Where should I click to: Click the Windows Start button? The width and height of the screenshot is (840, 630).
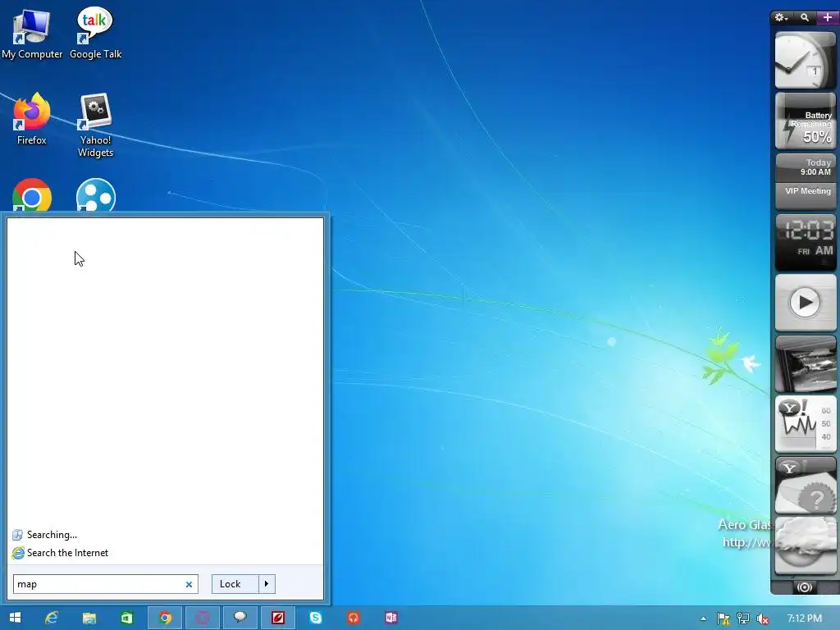(x=15, y=618)
